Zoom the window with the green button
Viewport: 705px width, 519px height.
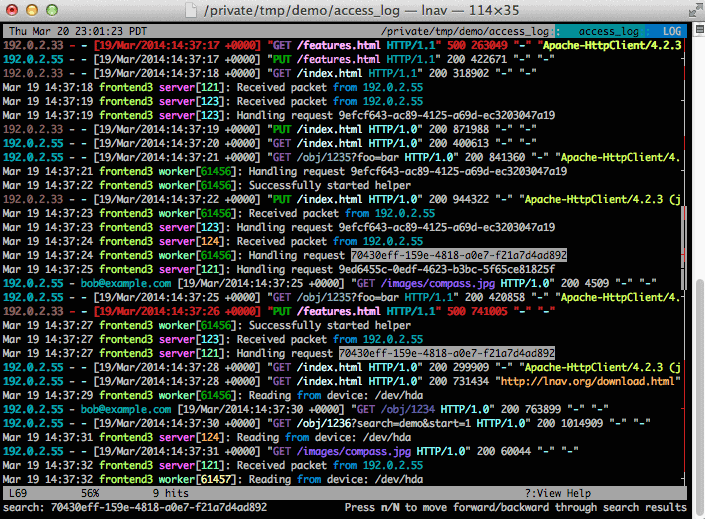52,10
